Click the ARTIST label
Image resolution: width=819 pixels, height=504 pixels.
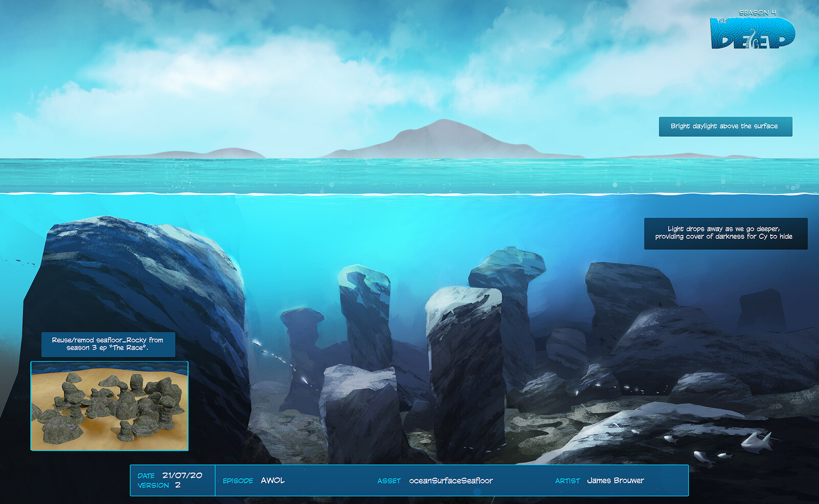coord(568,481)
